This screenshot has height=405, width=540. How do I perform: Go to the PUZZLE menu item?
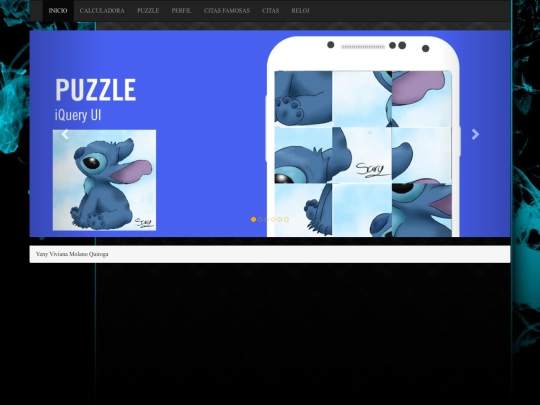(x=148, y=11)
